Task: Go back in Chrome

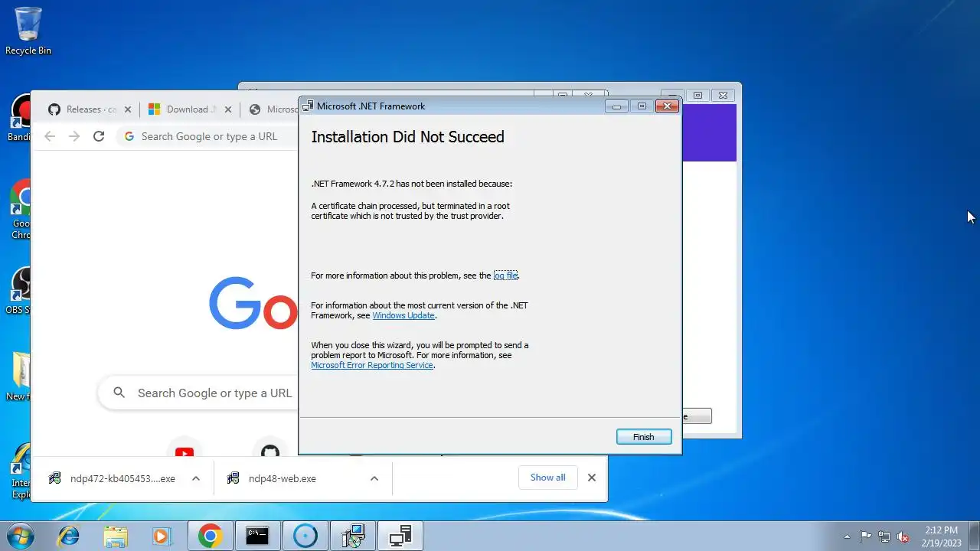Action: click(x=50, y=136)
